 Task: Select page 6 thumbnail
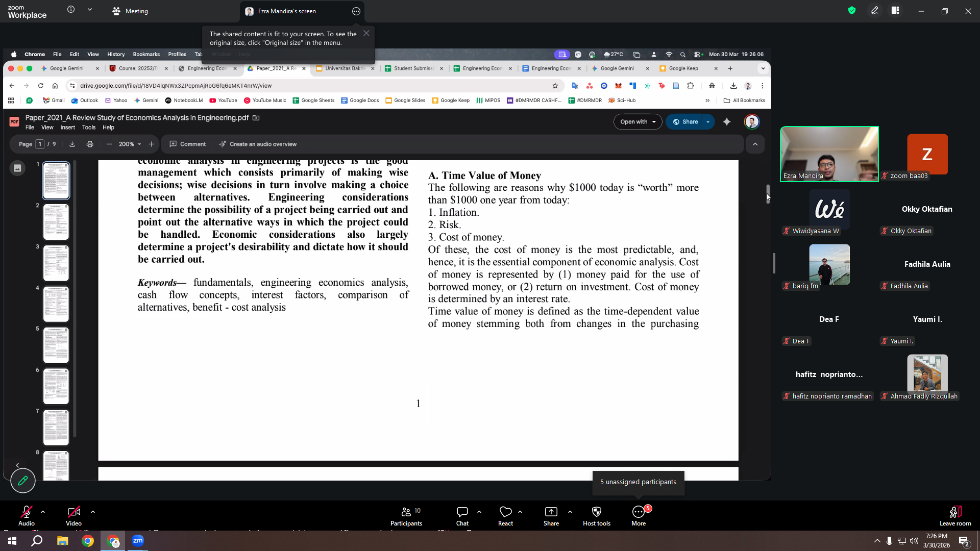[x=56, y=387]
